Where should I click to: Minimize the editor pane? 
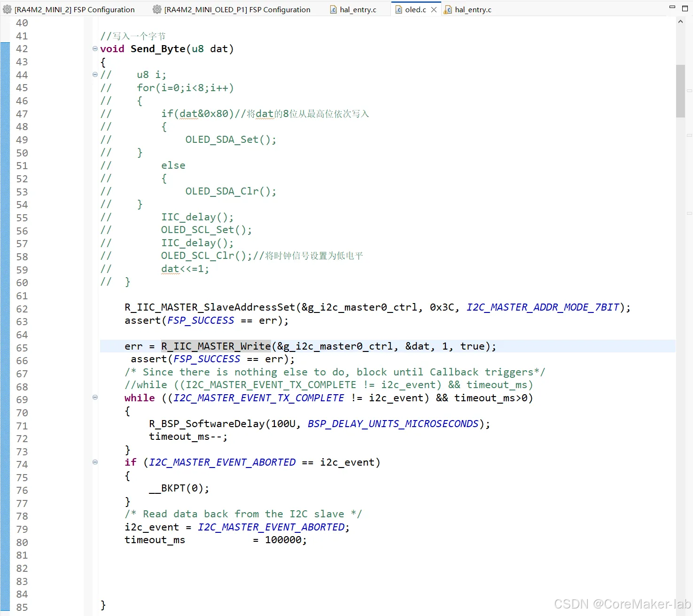(672, 8)
